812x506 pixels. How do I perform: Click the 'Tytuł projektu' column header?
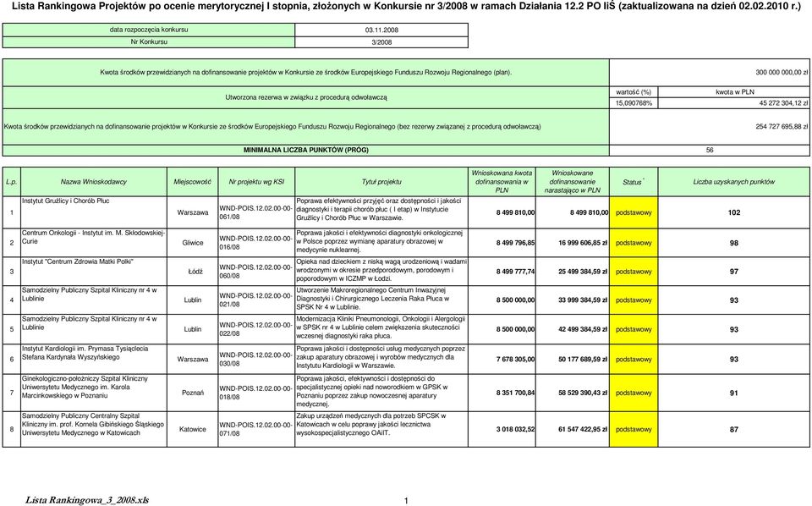click(381, 182)
